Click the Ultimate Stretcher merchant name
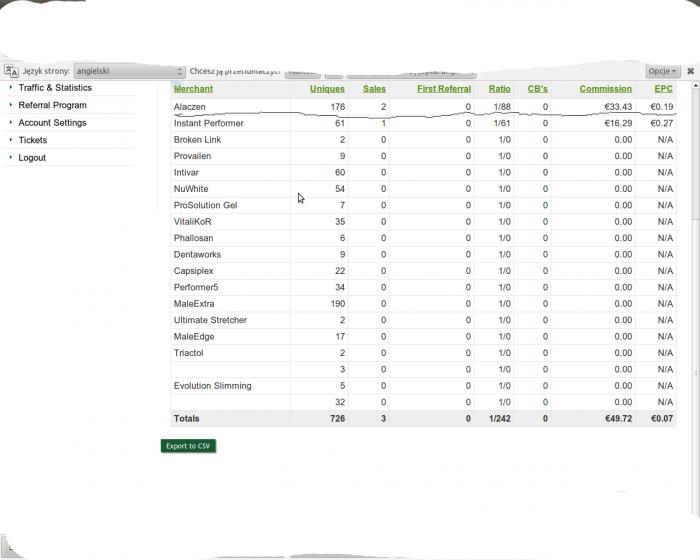 (210, 320)
